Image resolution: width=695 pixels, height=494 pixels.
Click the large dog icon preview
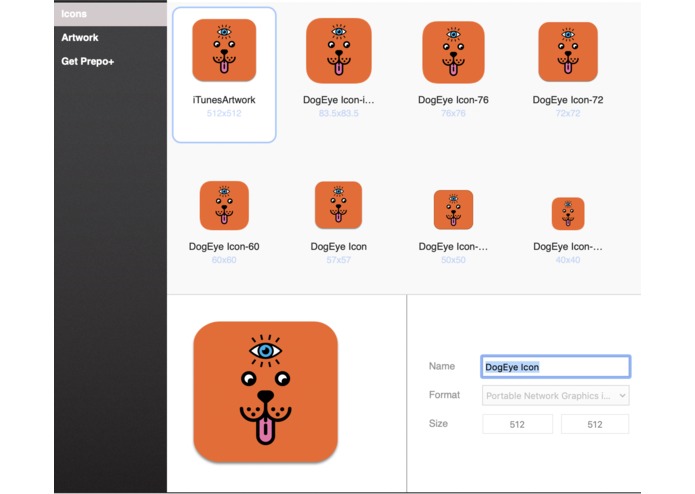[266, 392]
